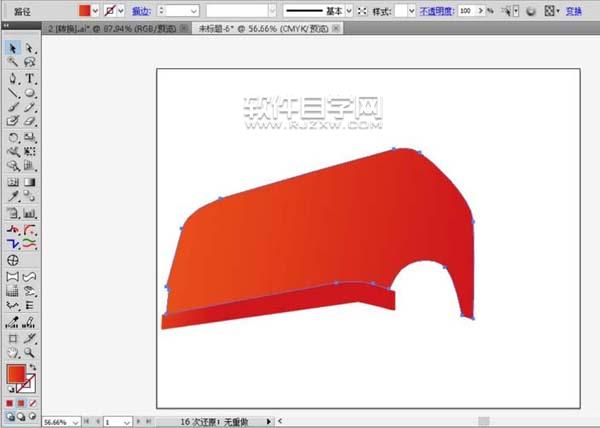The height and width of the screenshot is (428, 600).
Task: Expand the fill color dropdown in control bar
Action: coord(96,10)
